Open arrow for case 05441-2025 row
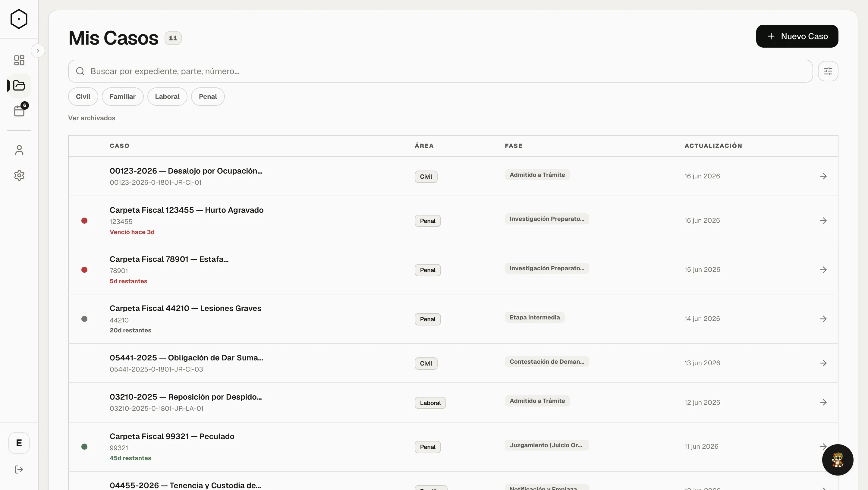868x490 pixels. [x=823, y=363]
